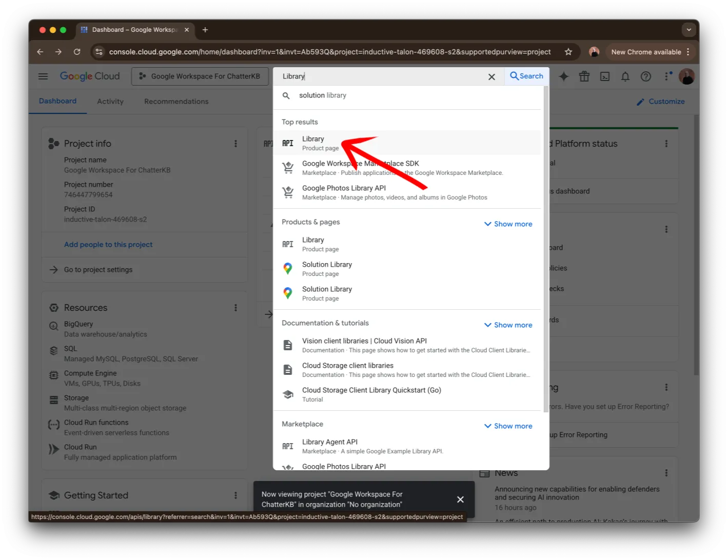The height and width of the screenshot is (560, 728).
Task: Click the news headline about securing AI innovation
Action: pos(577,493)
